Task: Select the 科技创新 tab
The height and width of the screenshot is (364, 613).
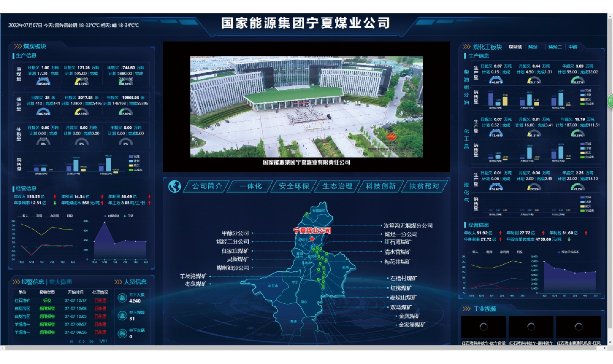Action: (381, 186)
